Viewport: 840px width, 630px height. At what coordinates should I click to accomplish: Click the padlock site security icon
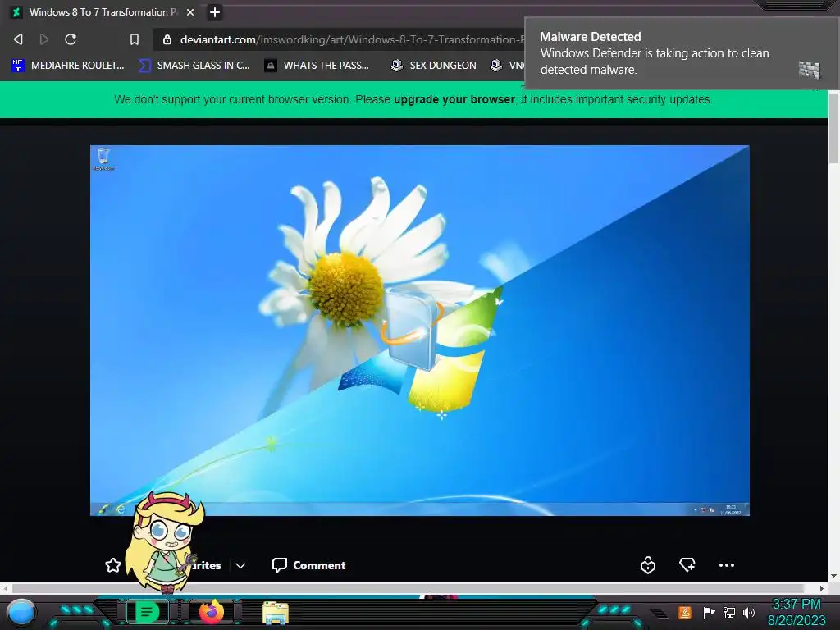[x=167, y=39]
